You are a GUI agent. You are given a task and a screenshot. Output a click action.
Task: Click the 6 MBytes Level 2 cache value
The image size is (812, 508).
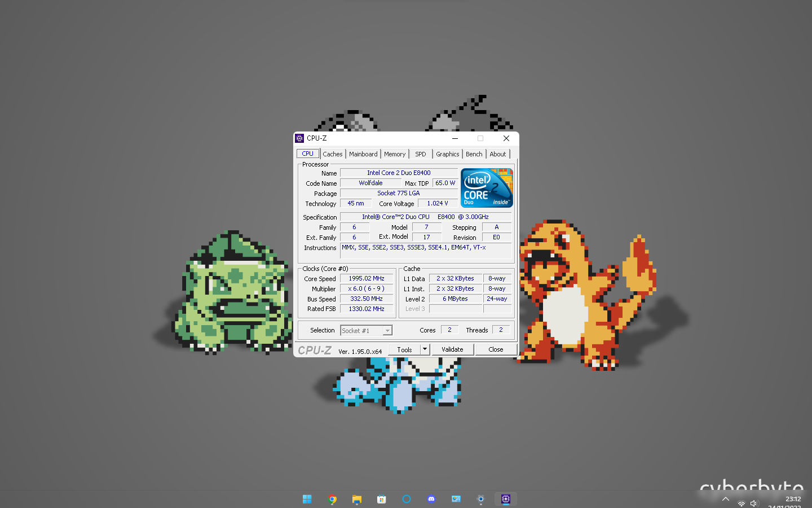456,299
